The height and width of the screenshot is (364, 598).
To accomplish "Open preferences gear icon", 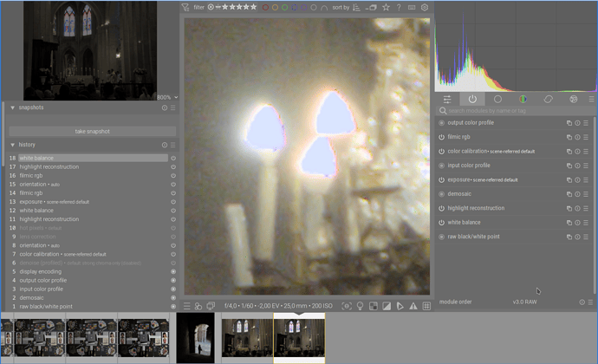I will (x=425, y=7).
